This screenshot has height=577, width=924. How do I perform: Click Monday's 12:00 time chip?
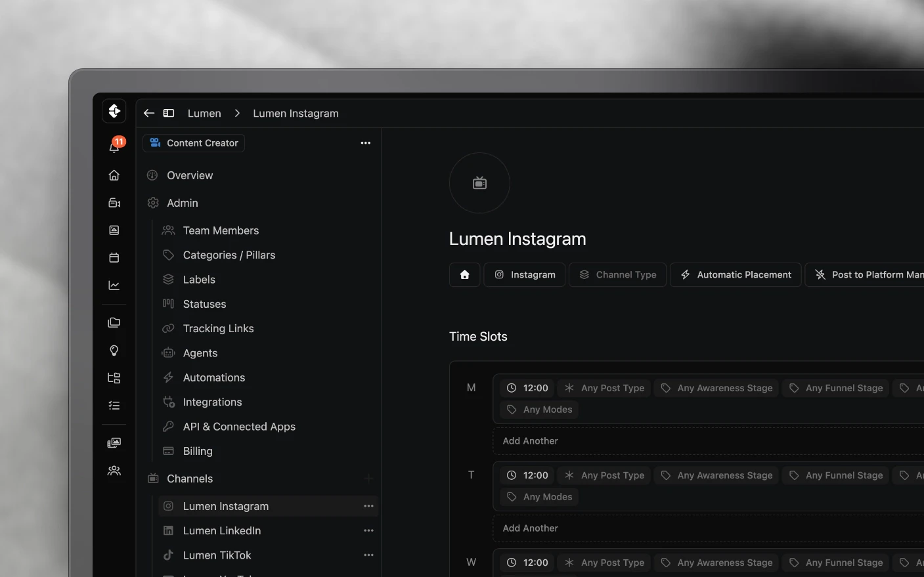click(527, 388)
